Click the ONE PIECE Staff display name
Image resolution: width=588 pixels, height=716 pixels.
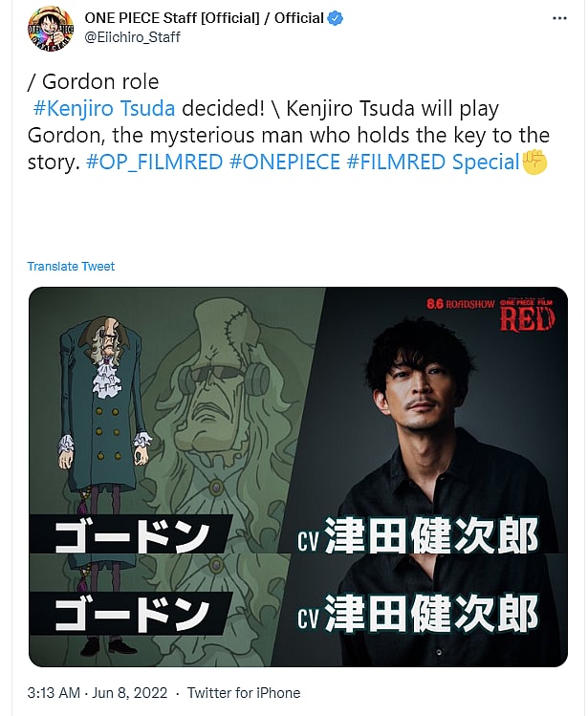[204, 18]
